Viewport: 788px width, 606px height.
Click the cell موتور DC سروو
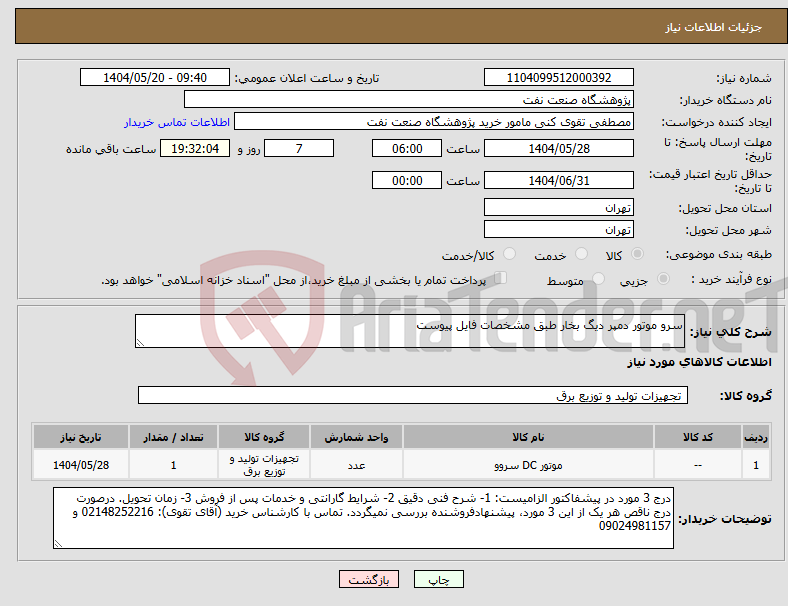point(528,465)
